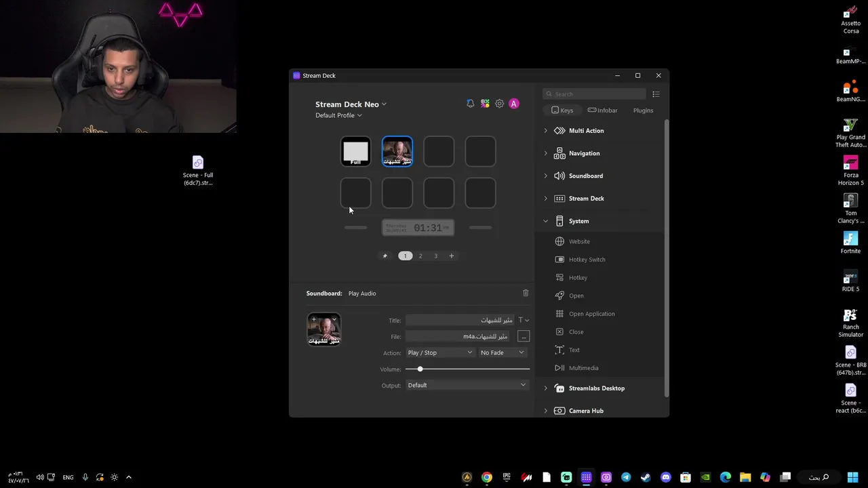868x488 pixels.
Task: Pin the current page with the pin icon
Action: 385,256
